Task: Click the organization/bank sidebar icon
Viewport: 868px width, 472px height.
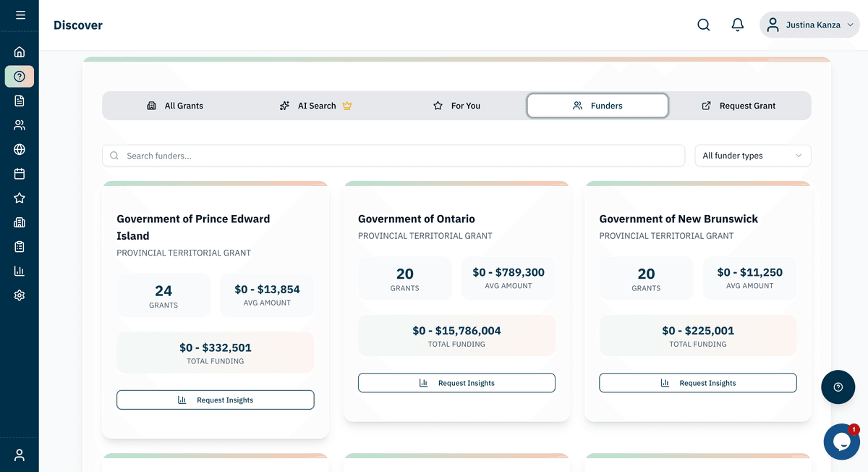Action: tap(19, 222)
